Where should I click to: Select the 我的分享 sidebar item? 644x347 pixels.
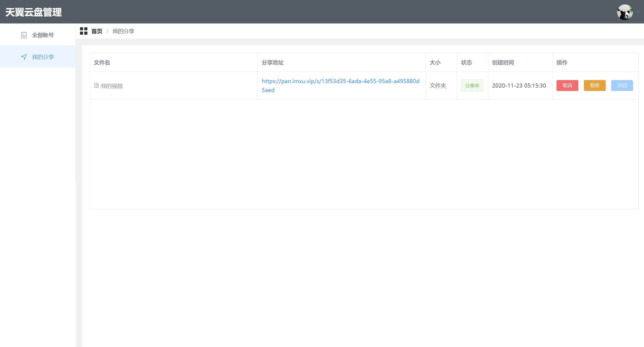pyautogui.click(x=38, y=57)
